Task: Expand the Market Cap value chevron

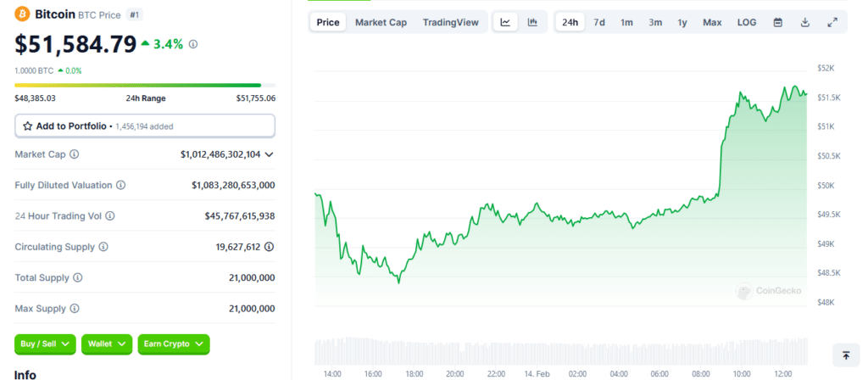Action: [269, 154]
